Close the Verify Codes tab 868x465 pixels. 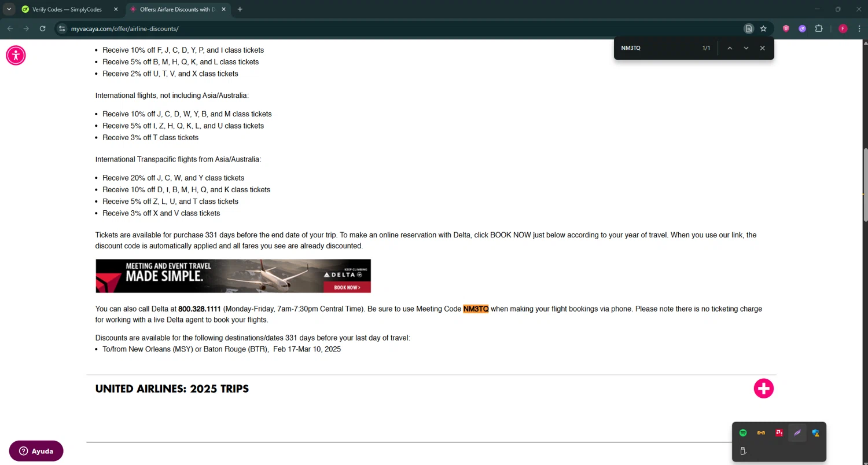115,9
